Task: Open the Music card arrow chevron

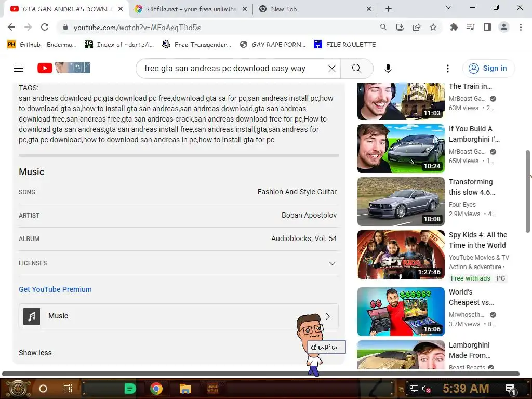Action: click(x=328, y=316)
